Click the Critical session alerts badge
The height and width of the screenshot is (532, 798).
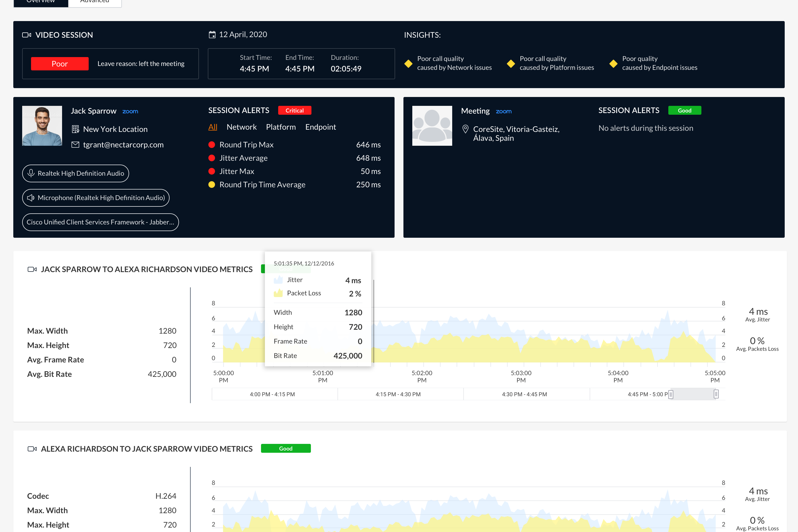(295, 111)
